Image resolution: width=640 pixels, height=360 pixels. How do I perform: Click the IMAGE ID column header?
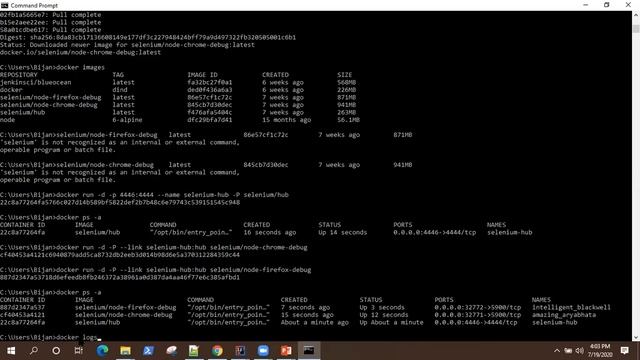(x=202, y=75)
